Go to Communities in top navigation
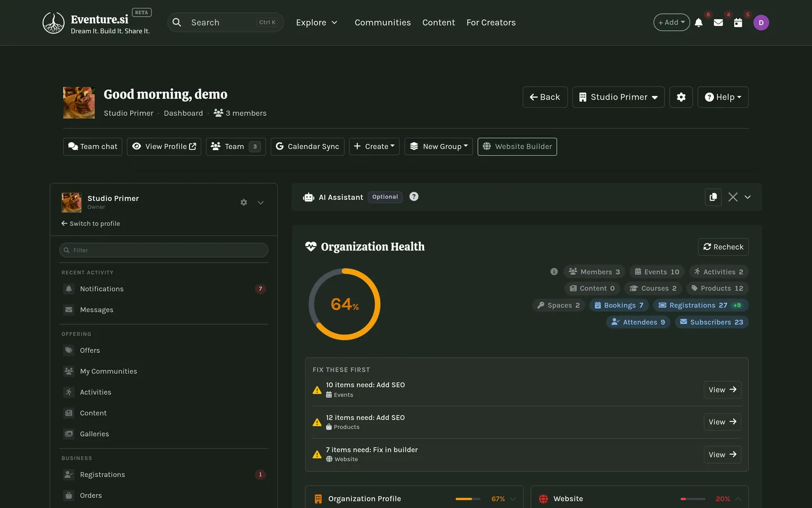The height and width of the screenshot is (508, 812). point(382,23)
